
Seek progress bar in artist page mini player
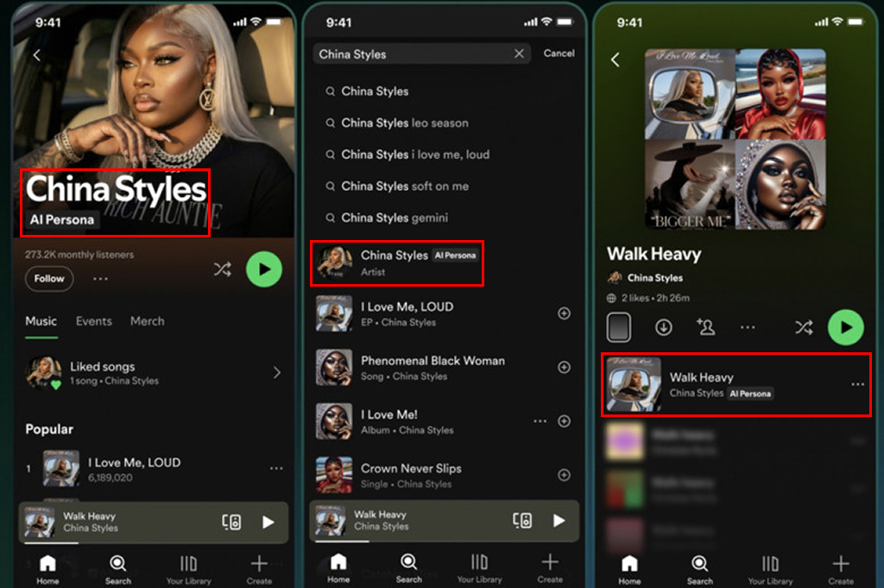point(154,543)
